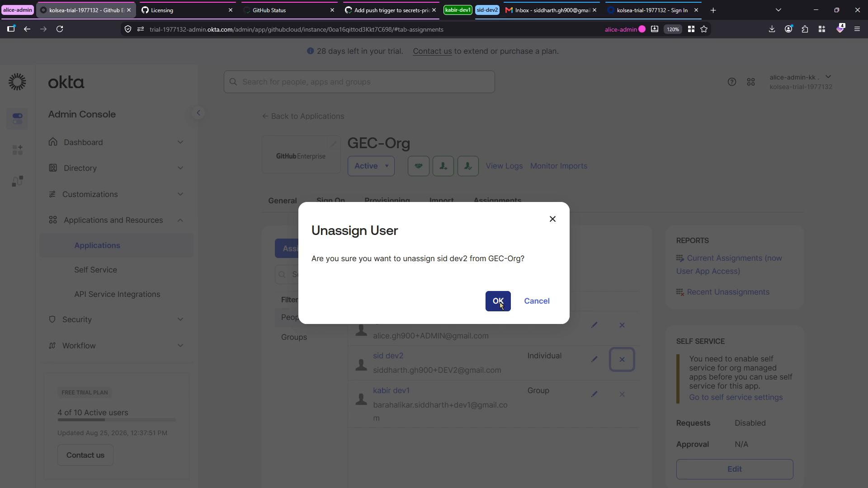Expand Directory menu section
This screenshot has width=868, height=488.
coord(117,168)
